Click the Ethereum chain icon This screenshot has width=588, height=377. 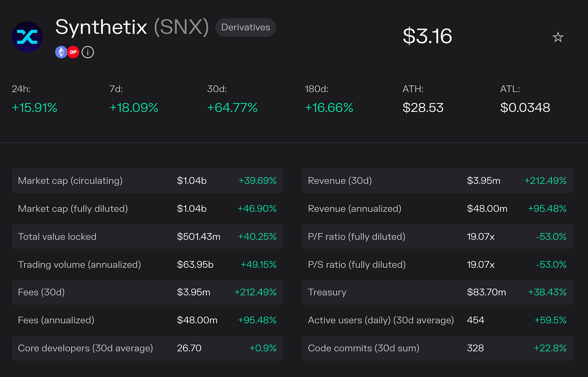[x=61, y=52]
